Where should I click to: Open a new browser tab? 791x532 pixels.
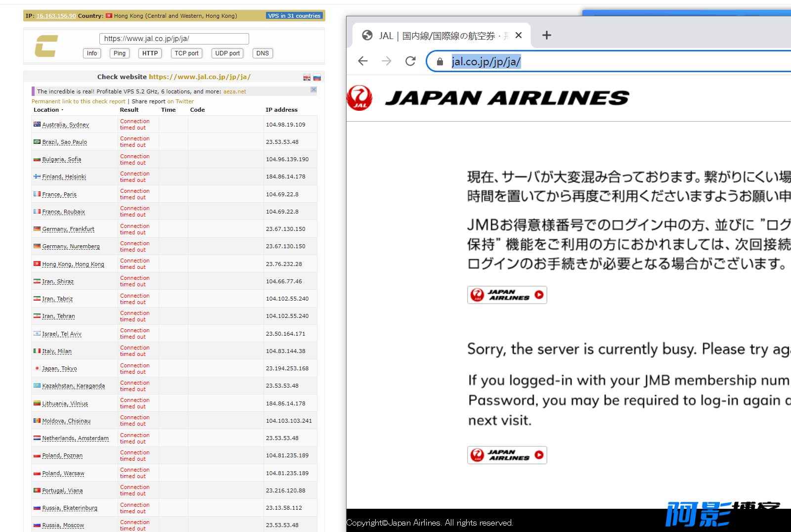(x=546, y=35)
